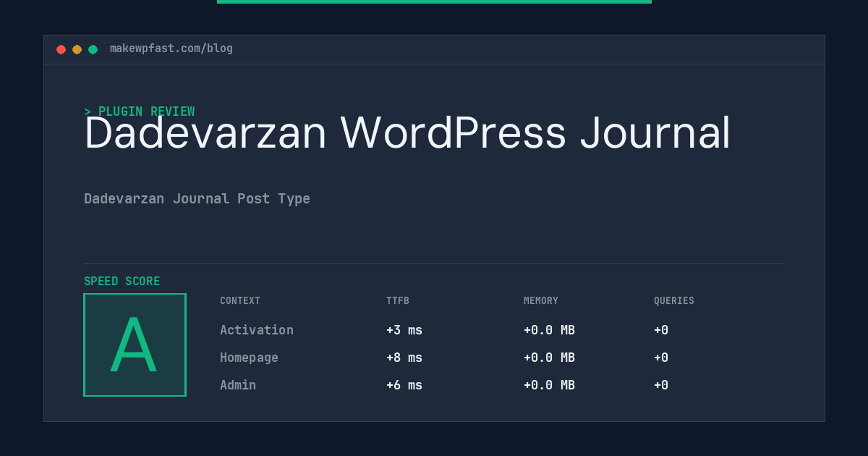
Task: Click the grade 'A' score box
Action: point(135,345)
